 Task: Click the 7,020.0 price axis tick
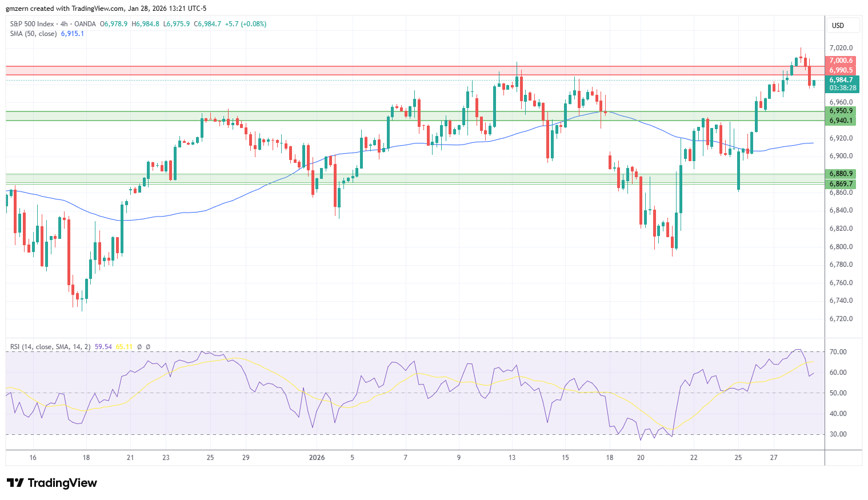click(x=841, y=48)
